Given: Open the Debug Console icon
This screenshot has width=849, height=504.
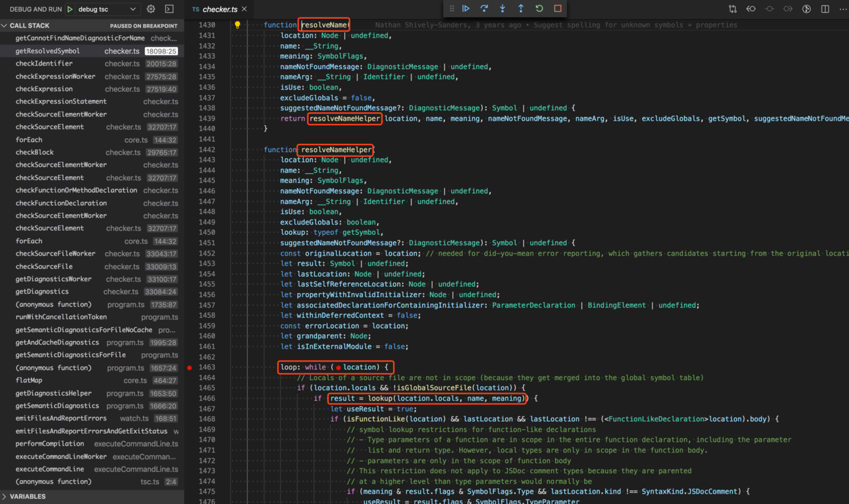Looking at the screenshot, I should click(x=169, y=10).
